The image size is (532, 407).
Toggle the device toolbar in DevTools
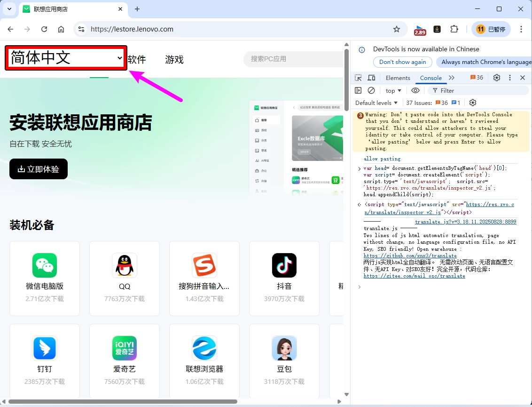372,78
